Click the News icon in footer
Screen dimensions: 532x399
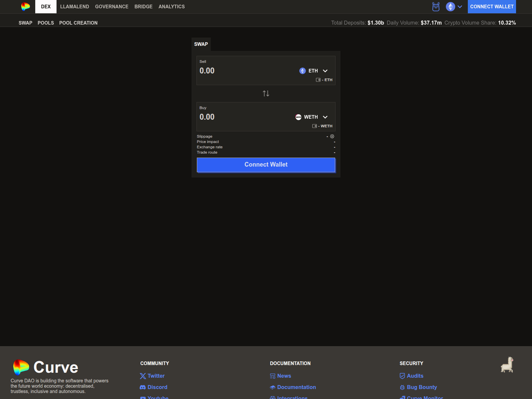click(273, 376)
